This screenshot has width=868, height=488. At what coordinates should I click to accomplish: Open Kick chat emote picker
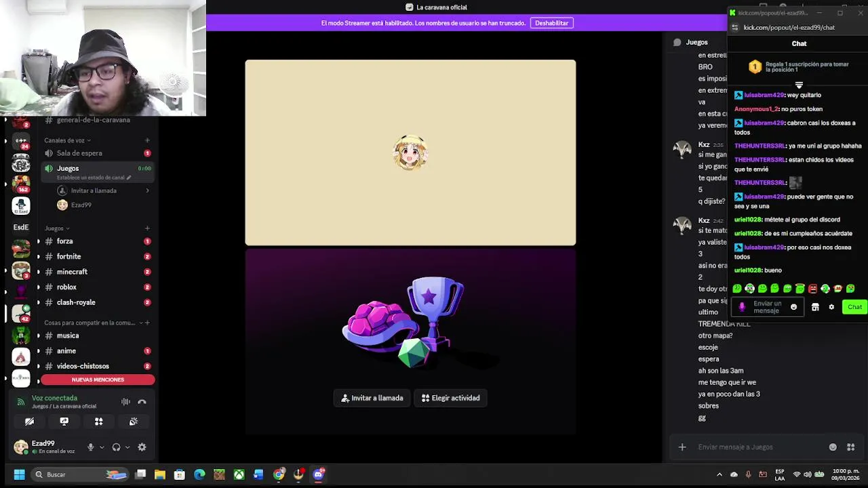click(793, 307)
